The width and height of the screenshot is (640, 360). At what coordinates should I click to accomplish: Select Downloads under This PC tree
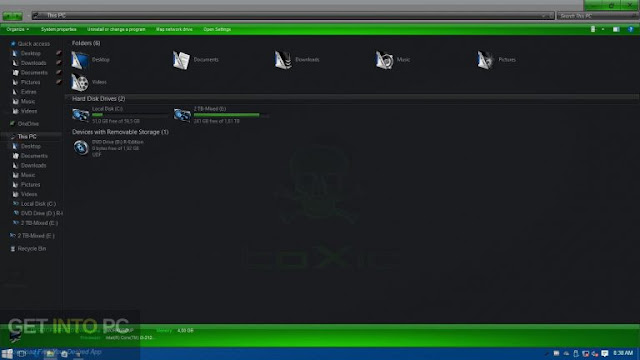33,165
